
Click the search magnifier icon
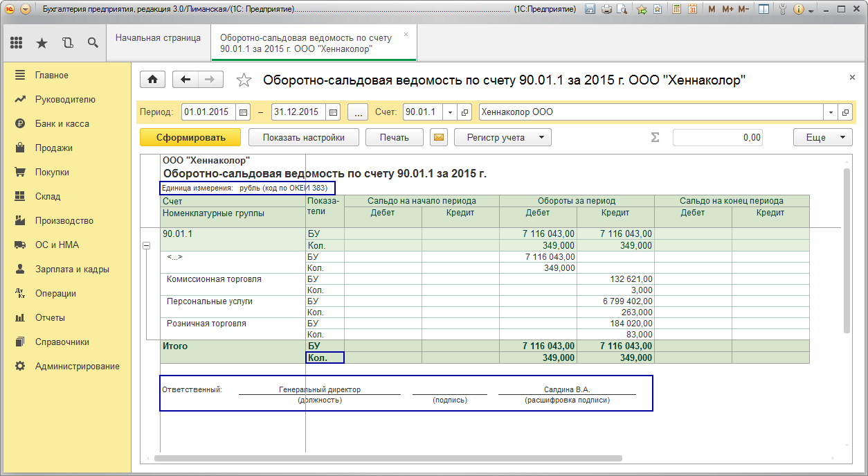pyautogui.click(x=92, y=43)
